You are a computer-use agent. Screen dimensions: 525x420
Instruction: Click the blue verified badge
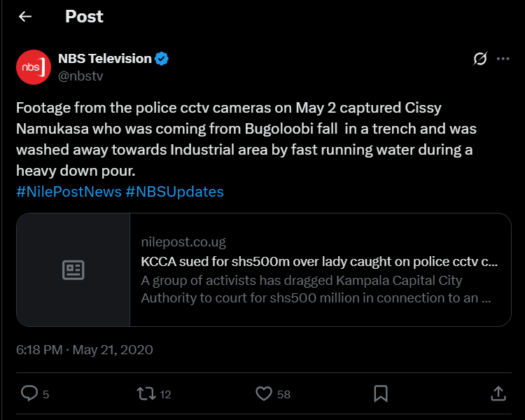pos(162,59)
